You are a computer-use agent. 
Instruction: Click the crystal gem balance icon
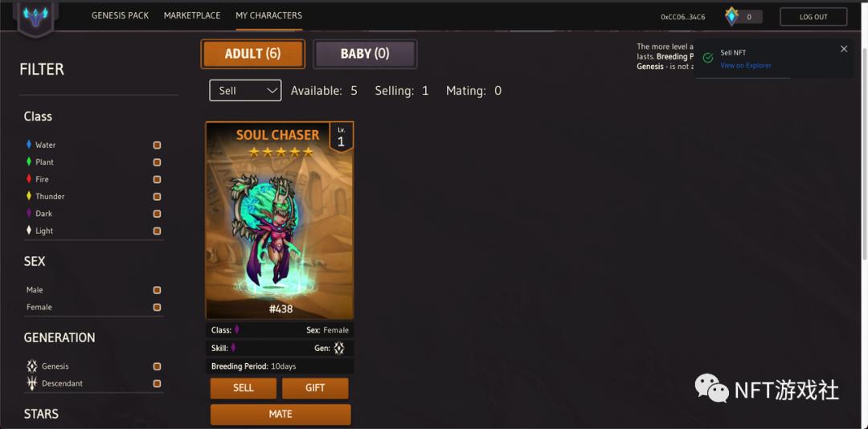coord(732,17)
